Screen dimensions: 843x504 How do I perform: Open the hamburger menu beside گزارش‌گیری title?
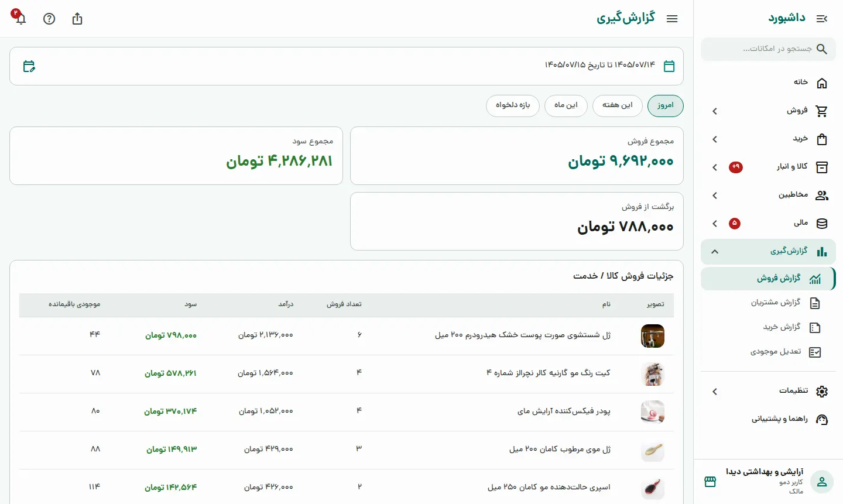click(672, 19)
